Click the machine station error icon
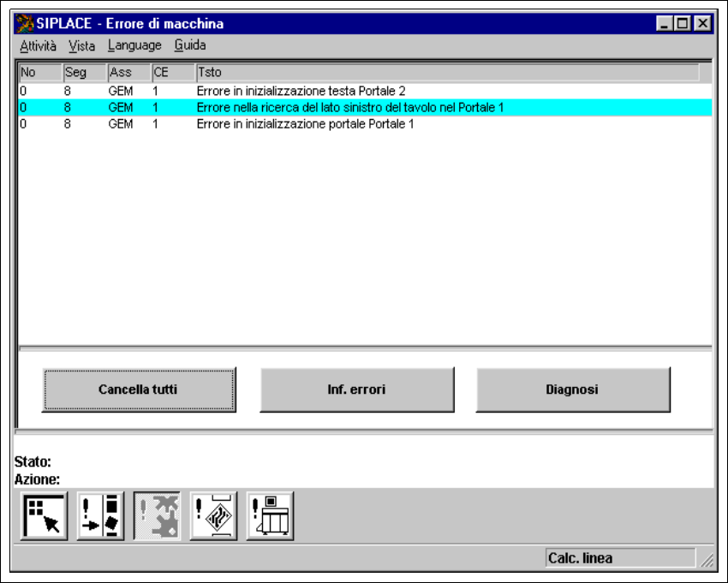The width and height of the screenshot is (728, 583). [270, 515]
